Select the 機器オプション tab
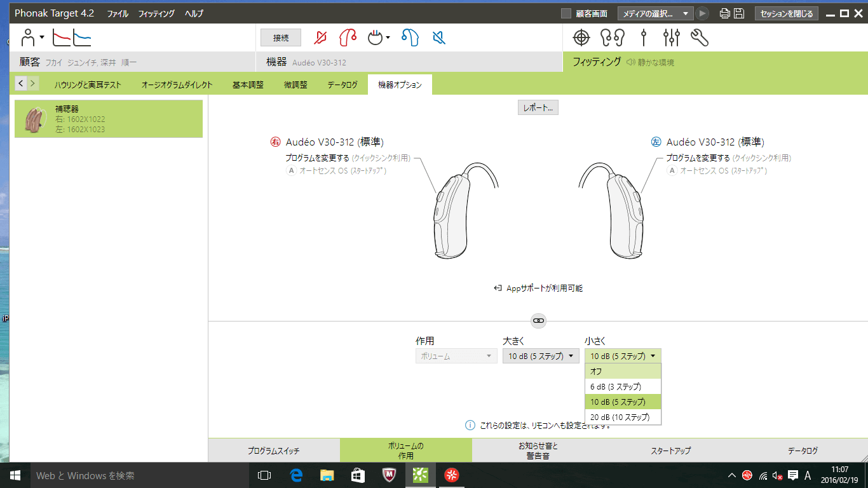Screen dimensions: 868x488 click(400, 85)
